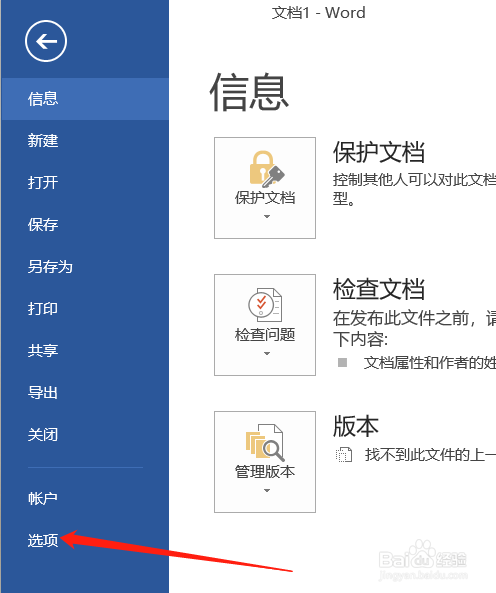This screenshot has height=593, width=496.
Task: Click the 保护文档 button label
Action: [x=265, y=198]
